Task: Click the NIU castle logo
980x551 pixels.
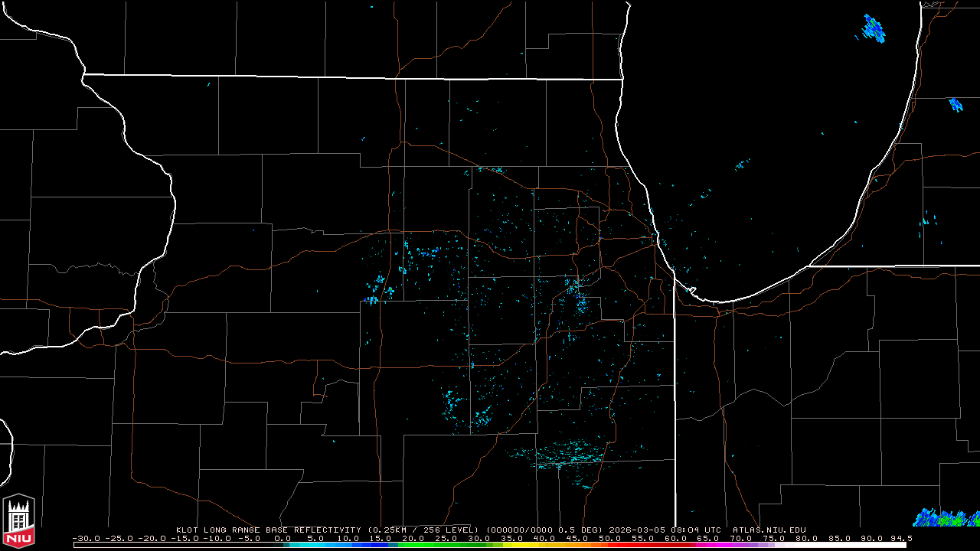Action: point(19,522)
